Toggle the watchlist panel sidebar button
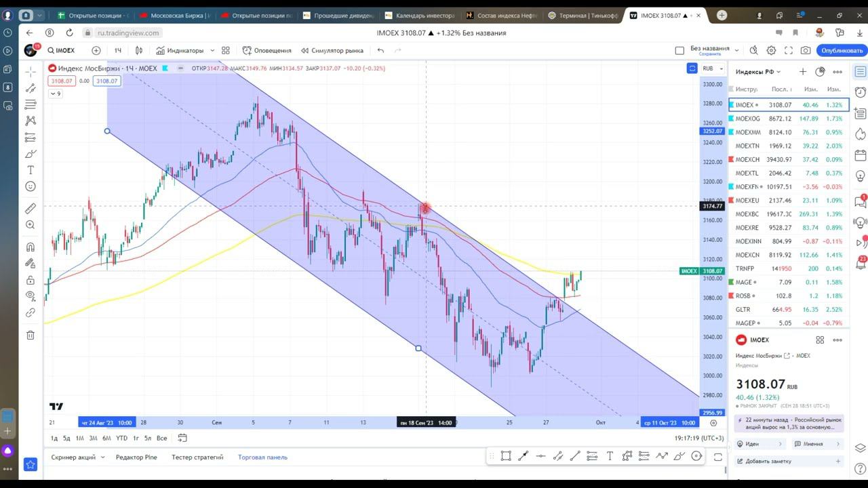The height and width of the screenshot is (488, 868). tap(861, 71)
